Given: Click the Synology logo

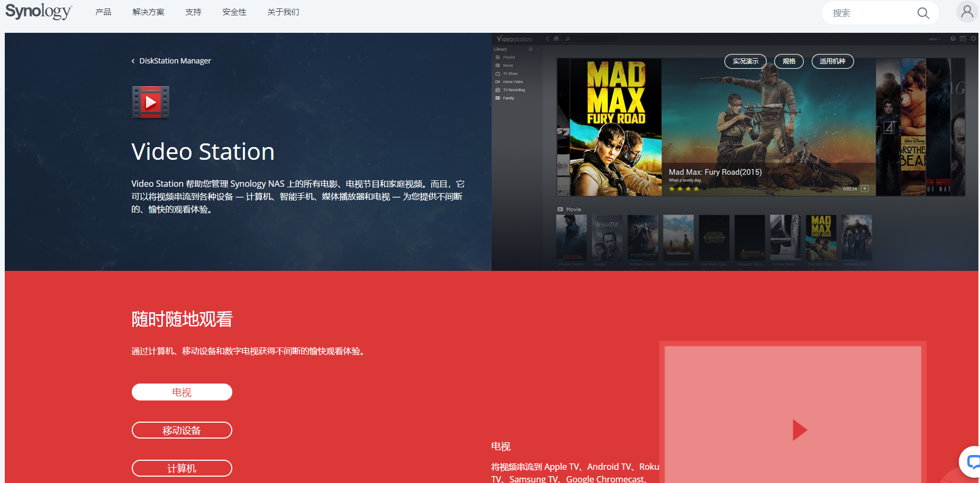Looking at the screenshot, I should coord(38,12).
